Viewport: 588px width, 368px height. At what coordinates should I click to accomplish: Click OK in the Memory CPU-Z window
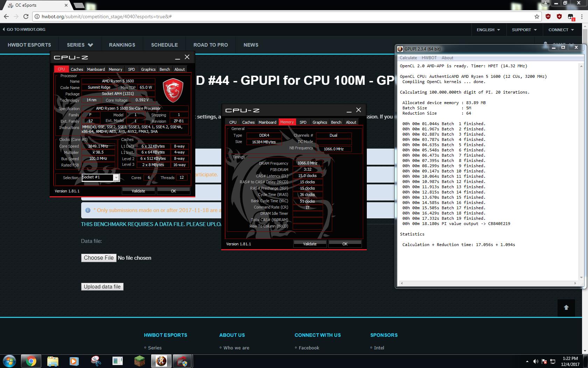click(x=345, y=244)
